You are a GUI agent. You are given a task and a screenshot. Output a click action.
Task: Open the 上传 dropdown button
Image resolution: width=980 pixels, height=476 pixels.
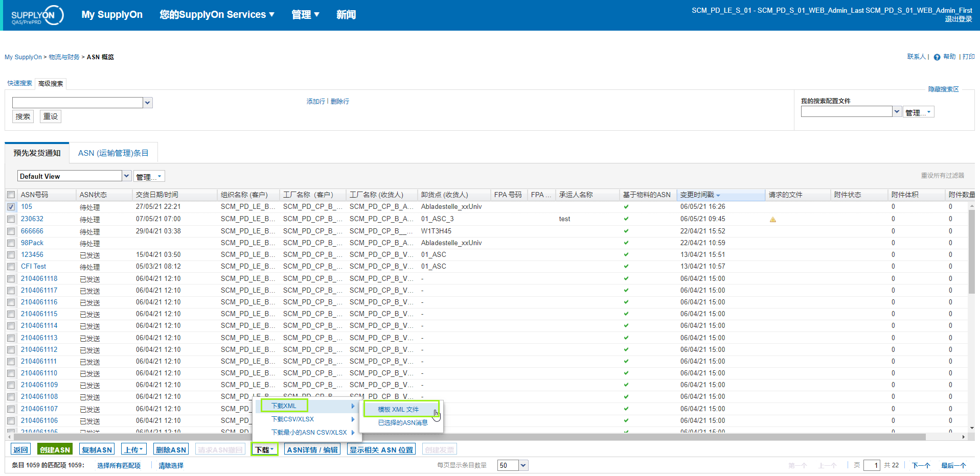point(134,449)
